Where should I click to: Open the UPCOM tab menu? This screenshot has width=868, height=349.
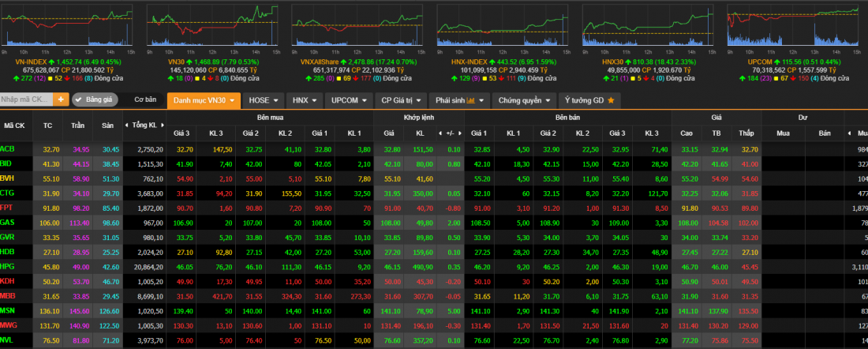[348, 100]
